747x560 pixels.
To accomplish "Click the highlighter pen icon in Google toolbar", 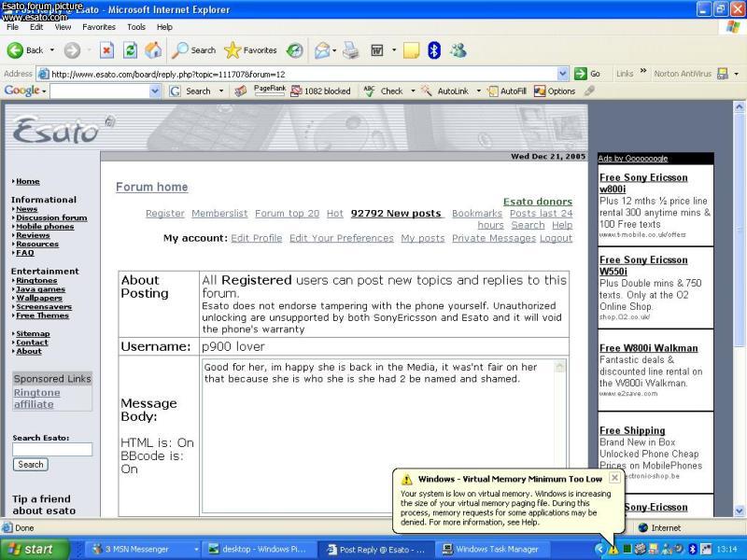I will pos(589,91).
